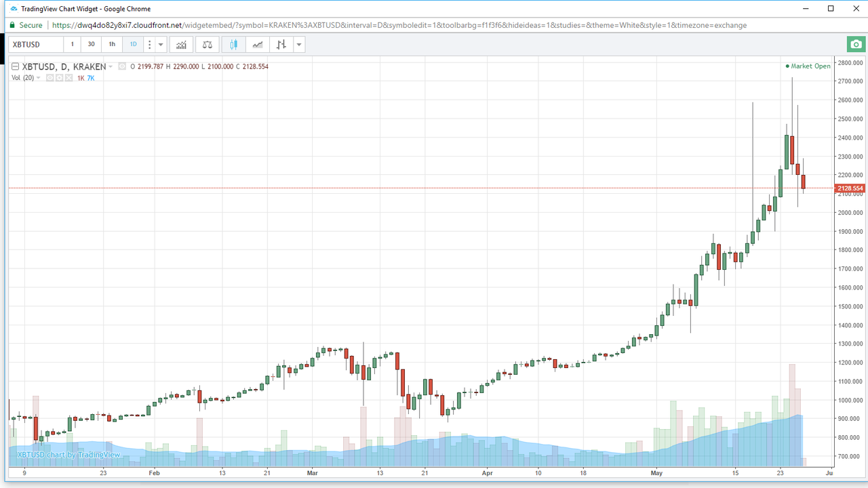This screenshot has height=488, width=868.
Task: Open the Indicators chart icon
Action: click(181, 45)
